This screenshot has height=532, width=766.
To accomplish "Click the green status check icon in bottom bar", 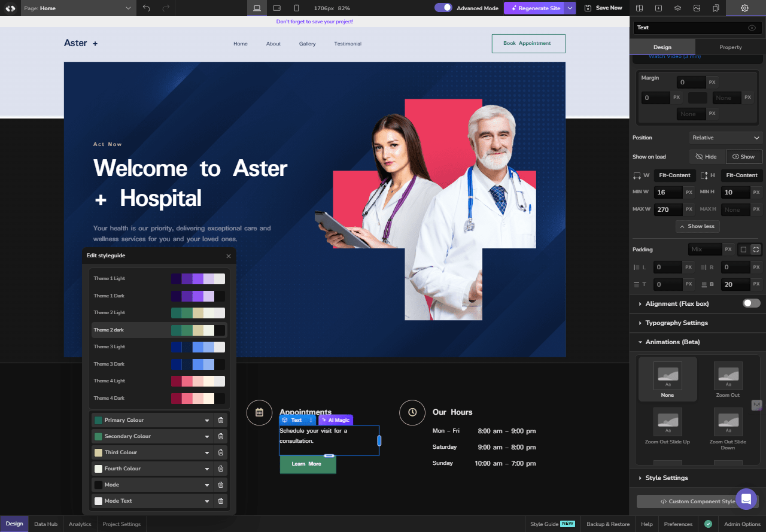I will pos(708,524).
